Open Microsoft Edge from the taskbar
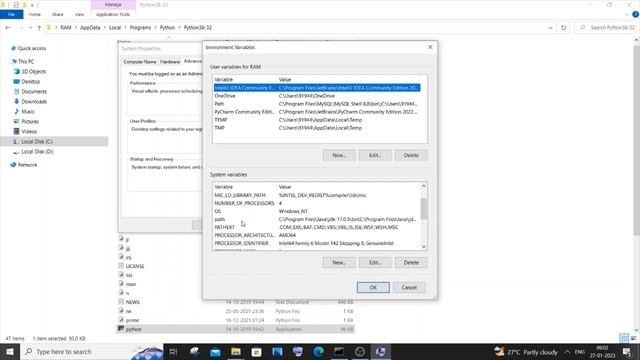Screen dimensions: 640x360 pos(318,351)
